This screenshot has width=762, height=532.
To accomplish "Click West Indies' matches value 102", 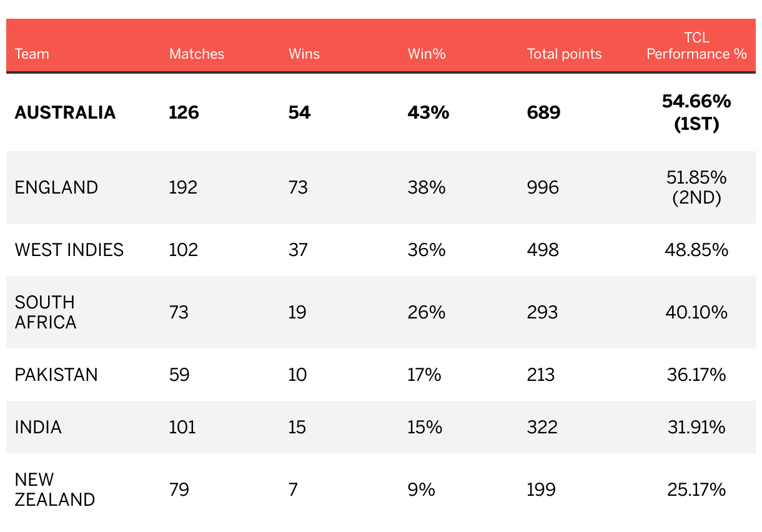I will point(183,250).
